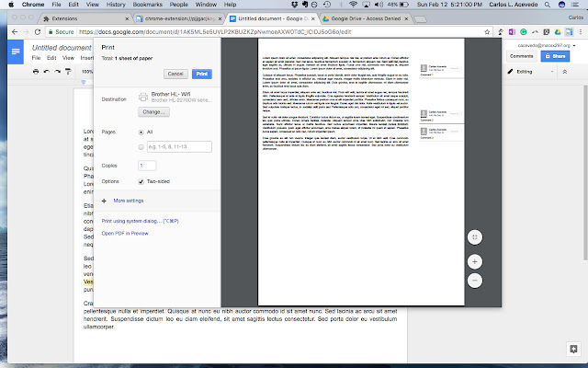Close the Untitled document tab

coord(313,18)
